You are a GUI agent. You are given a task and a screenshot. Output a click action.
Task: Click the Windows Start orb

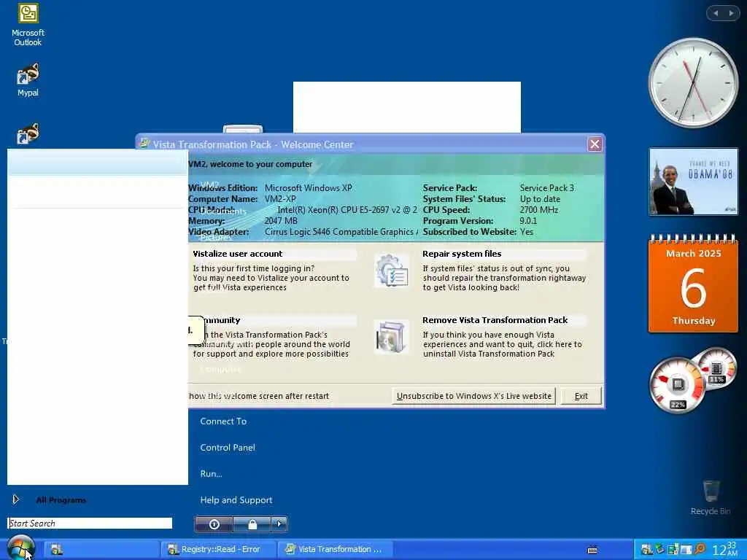click(x=20, y=548)
